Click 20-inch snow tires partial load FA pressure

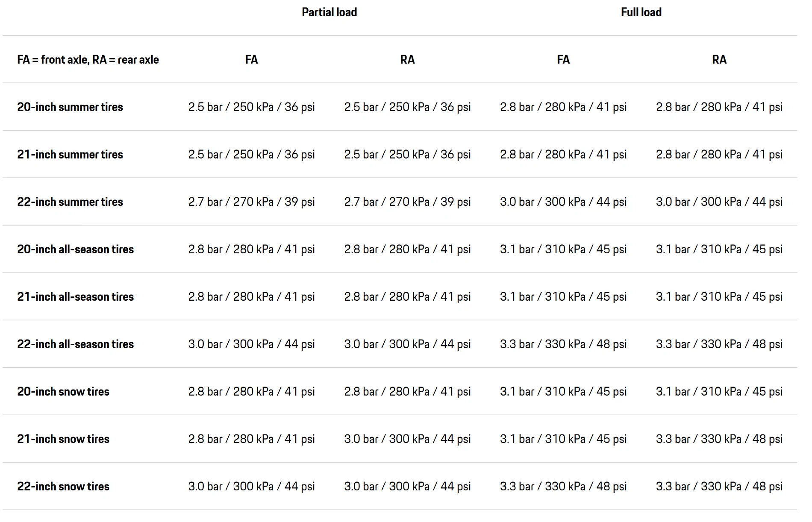[251, 392]
